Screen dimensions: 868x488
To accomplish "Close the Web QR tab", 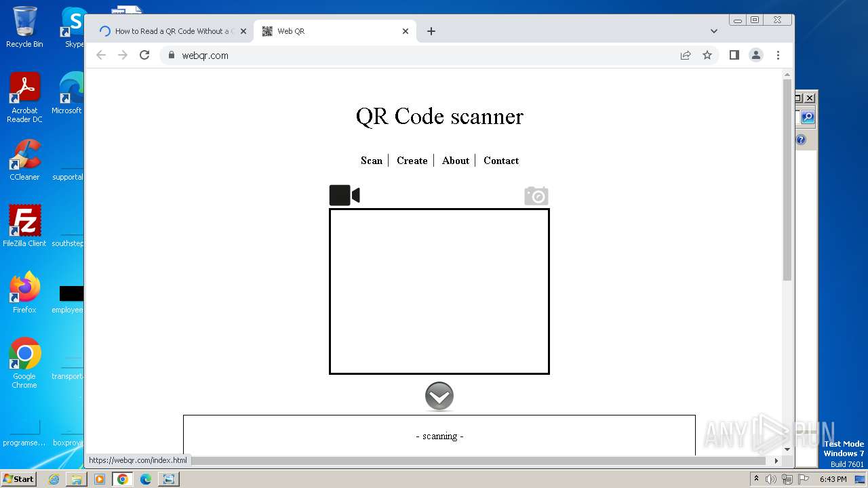I will [x=406, y=31].
